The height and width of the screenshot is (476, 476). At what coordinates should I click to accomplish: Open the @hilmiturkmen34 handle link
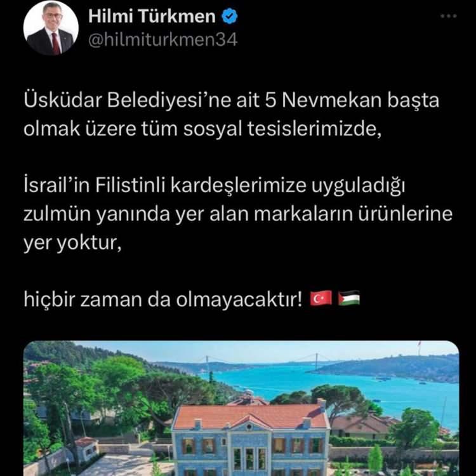pos(162,40)
